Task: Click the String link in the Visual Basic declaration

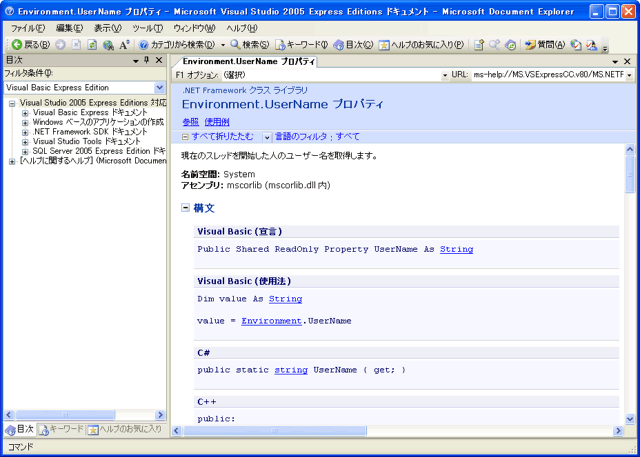Action: [456, 249]
